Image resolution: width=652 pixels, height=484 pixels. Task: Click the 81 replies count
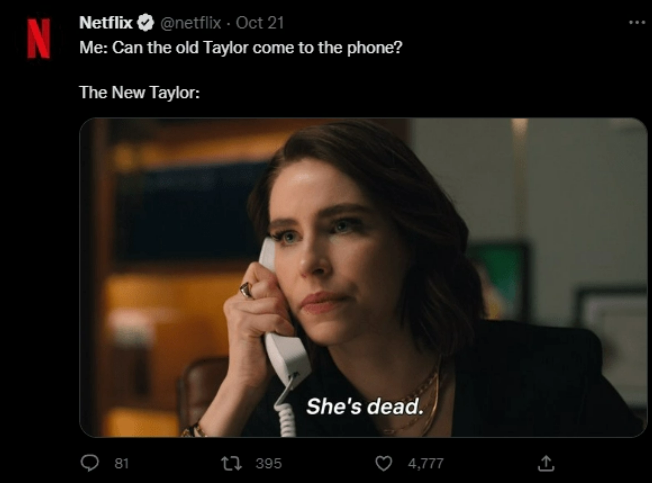point(120,463)
